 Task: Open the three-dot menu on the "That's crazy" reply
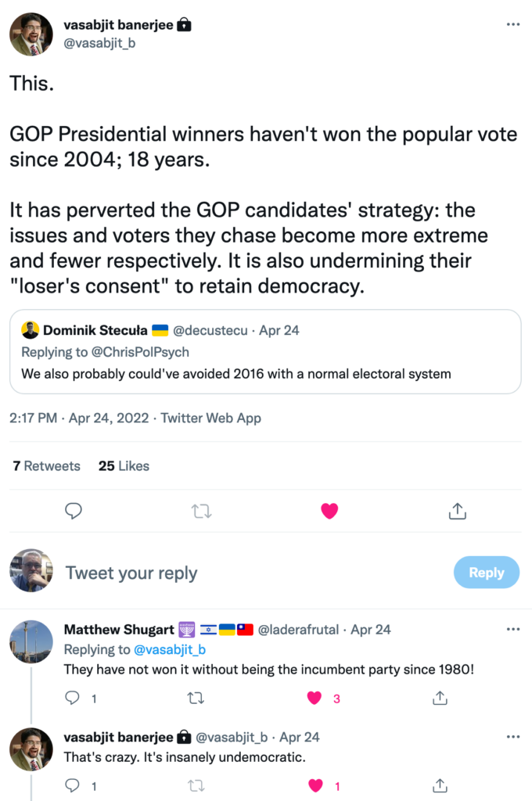click(x=512, y=737)
